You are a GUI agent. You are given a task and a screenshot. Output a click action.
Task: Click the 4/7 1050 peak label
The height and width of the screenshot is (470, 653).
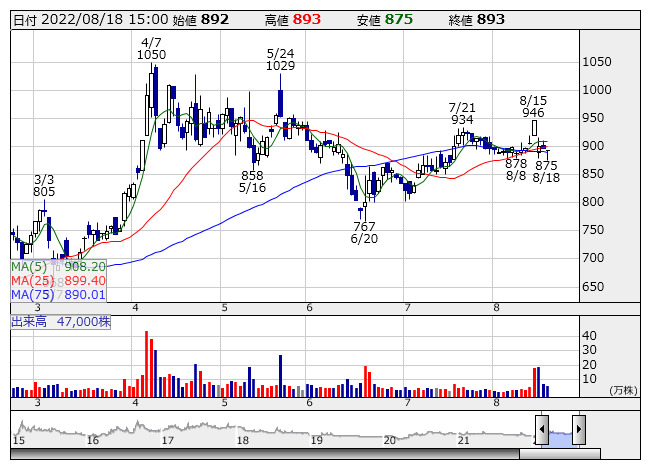pos(151,49)
